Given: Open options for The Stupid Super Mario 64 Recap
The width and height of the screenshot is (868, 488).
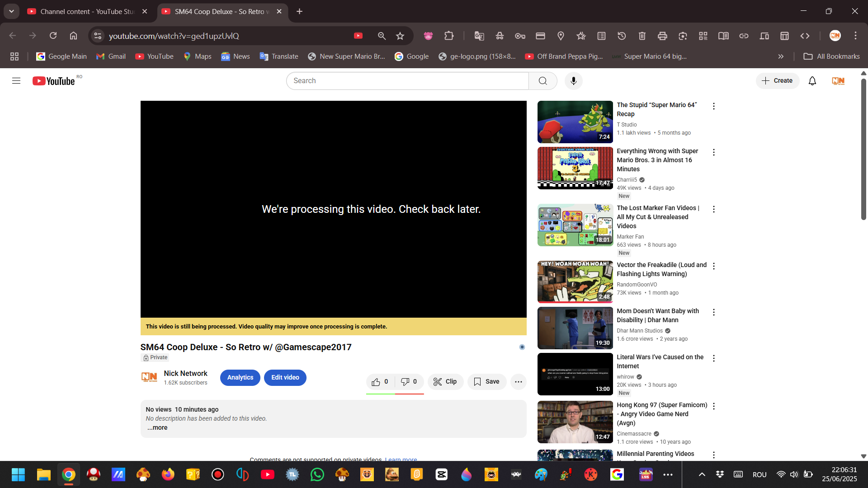Looking at the screenshot, I should point(714,106).
